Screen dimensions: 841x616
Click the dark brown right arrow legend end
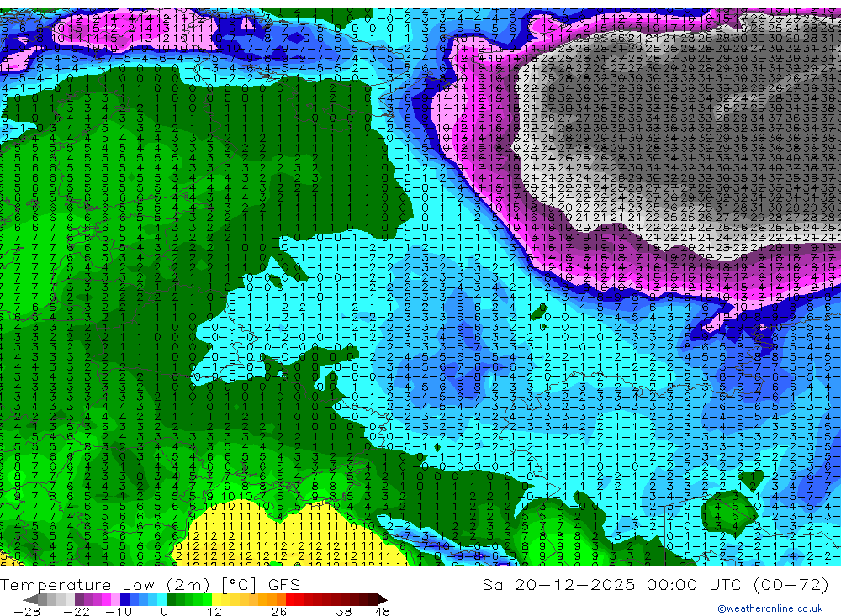pos(383,599)
